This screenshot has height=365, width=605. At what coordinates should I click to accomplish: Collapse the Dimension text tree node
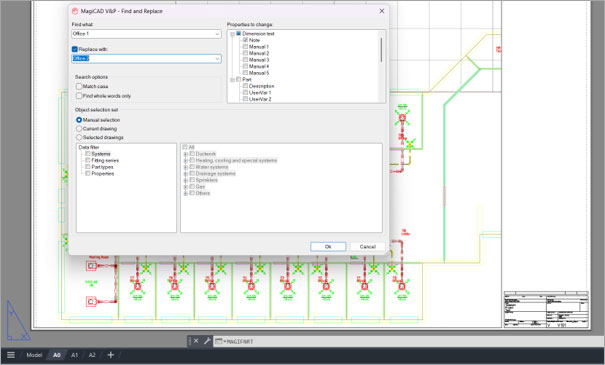[232, 34]
